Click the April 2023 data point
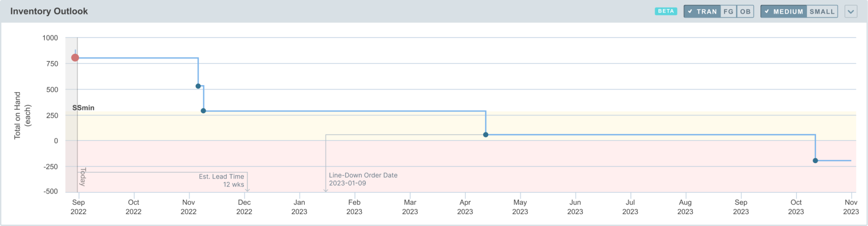The height and width of the screenshot is (226, 868). coord(486,135)
